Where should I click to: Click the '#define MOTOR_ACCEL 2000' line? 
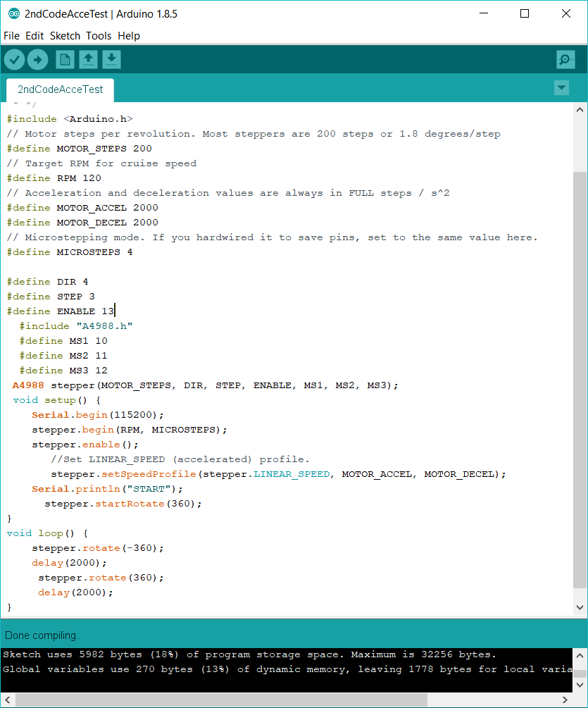[x=82, y=208]
